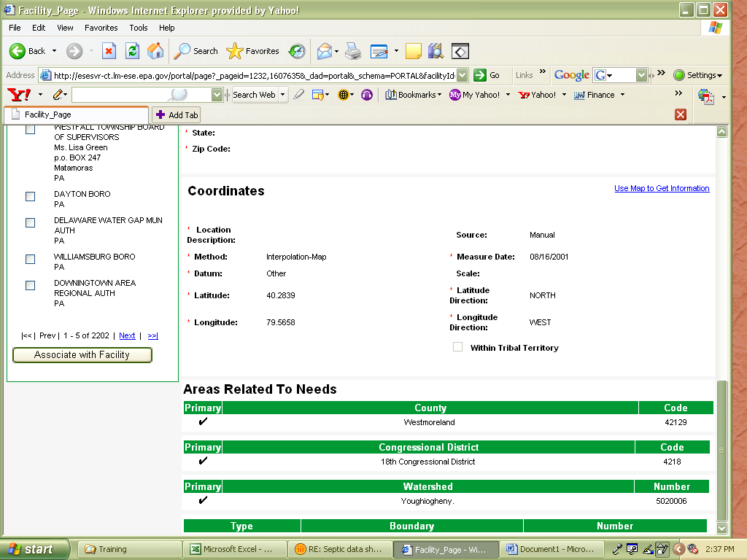This screenshot has width=747, height=560.
Task: Click the page's vertical scrollbar thumb
Action: click(x=722, y=448)
